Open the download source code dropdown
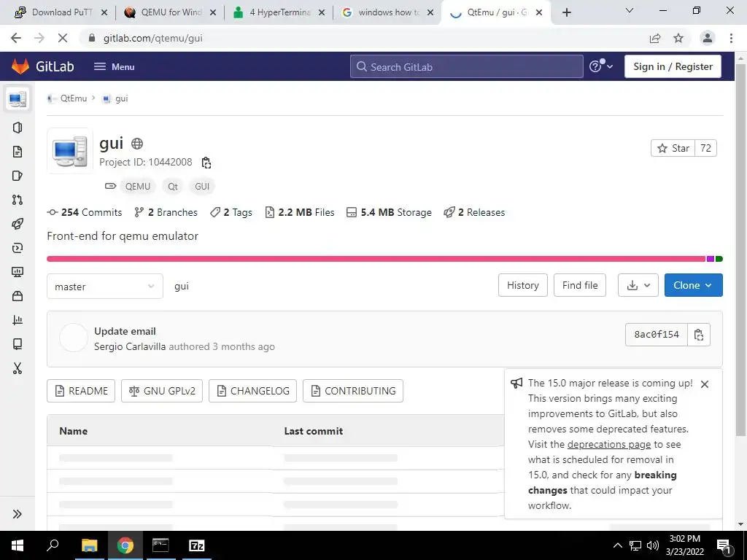747x560 pixels. point(638,285)
